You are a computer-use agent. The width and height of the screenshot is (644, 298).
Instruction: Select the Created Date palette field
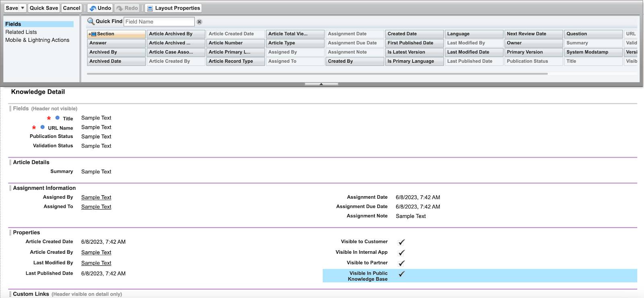coord(415,34)
